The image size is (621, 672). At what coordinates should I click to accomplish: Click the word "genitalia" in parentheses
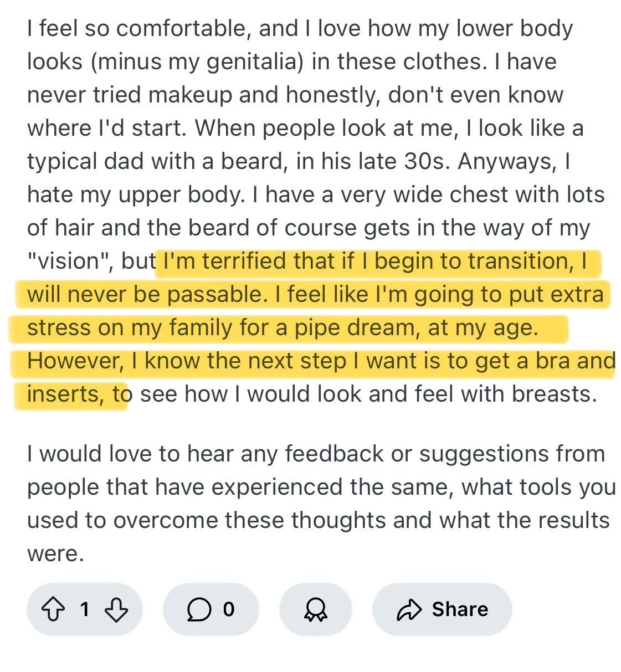point(255,62)
